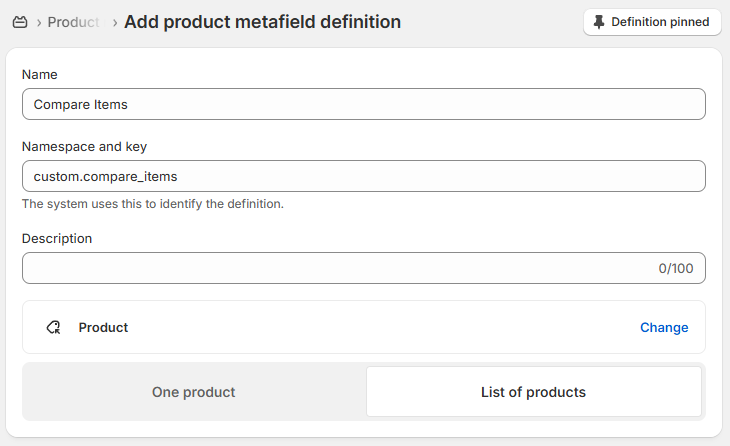Click the first breadcrumb chevron separator

[x=38, y=22]
